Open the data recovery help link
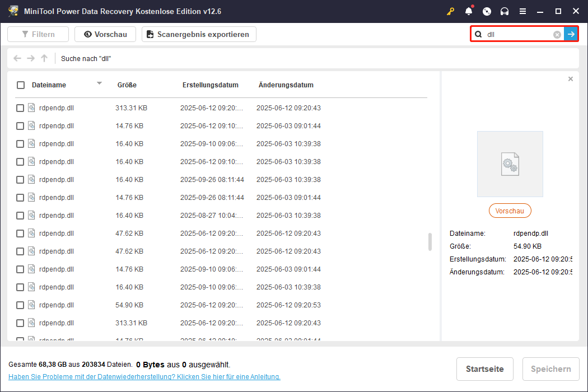This screenshot has width=588, height=392. (x=144, y=377)
